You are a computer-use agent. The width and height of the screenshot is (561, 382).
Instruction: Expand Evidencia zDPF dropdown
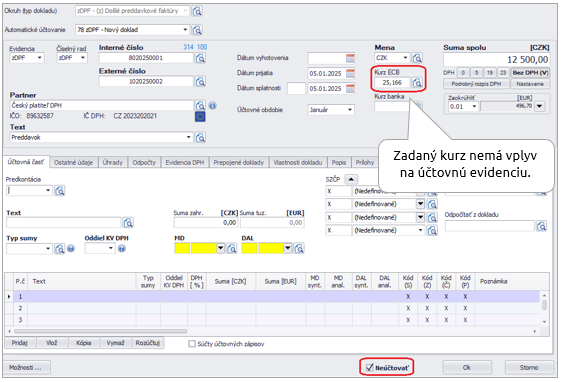pos(40,58)
